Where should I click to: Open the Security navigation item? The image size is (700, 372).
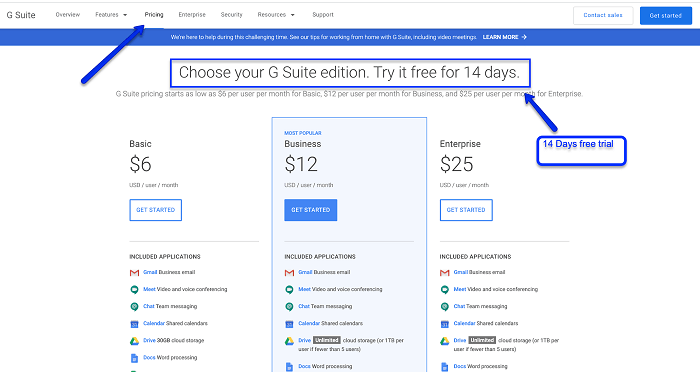[x=231, y=15]
